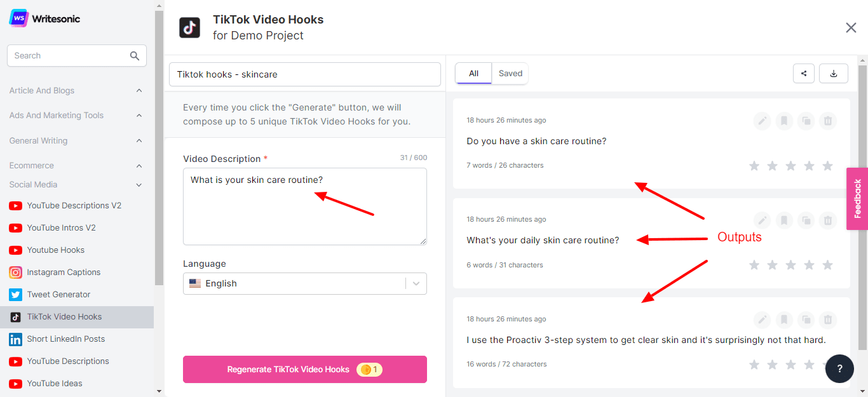Rate first output five stars

click(x=827, y=166)
